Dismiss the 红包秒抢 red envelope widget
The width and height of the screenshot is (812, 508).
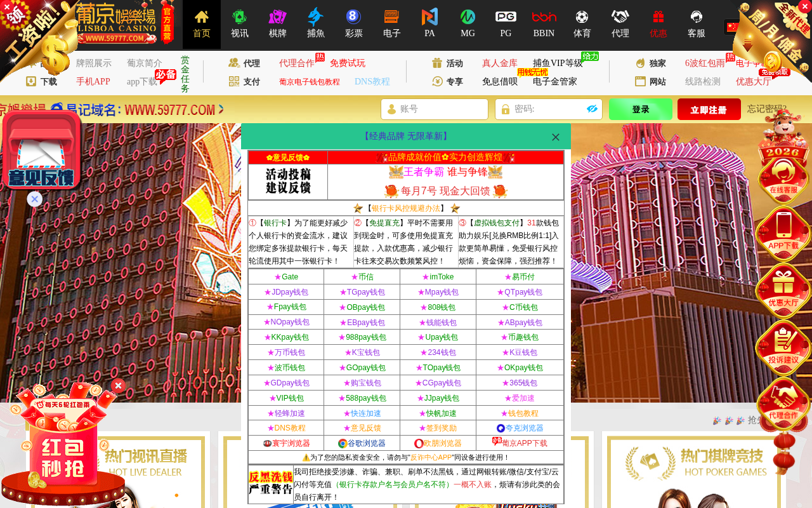coord(118,385)
